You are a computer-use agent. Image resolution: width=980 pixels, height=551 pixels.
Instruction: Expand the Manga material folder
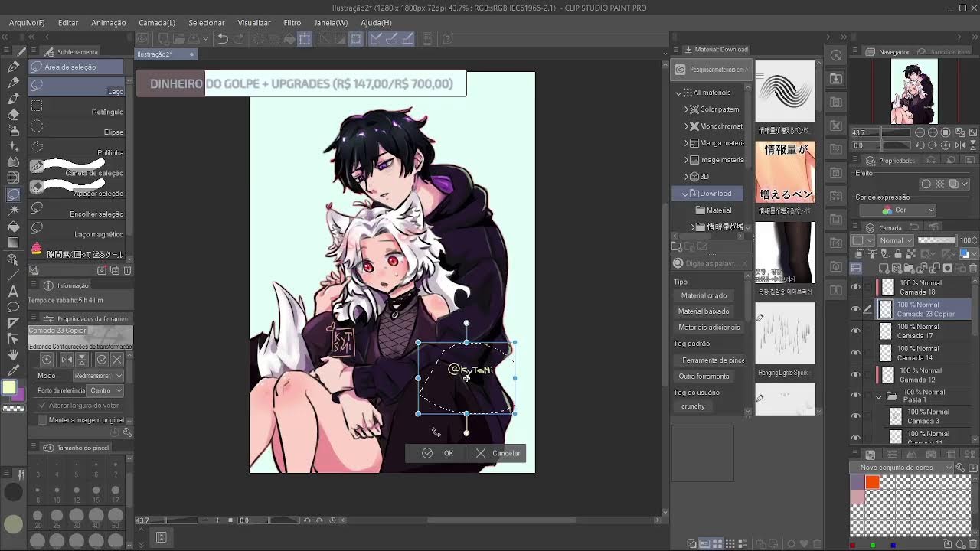pyautogui.click(x=686, y=143)
